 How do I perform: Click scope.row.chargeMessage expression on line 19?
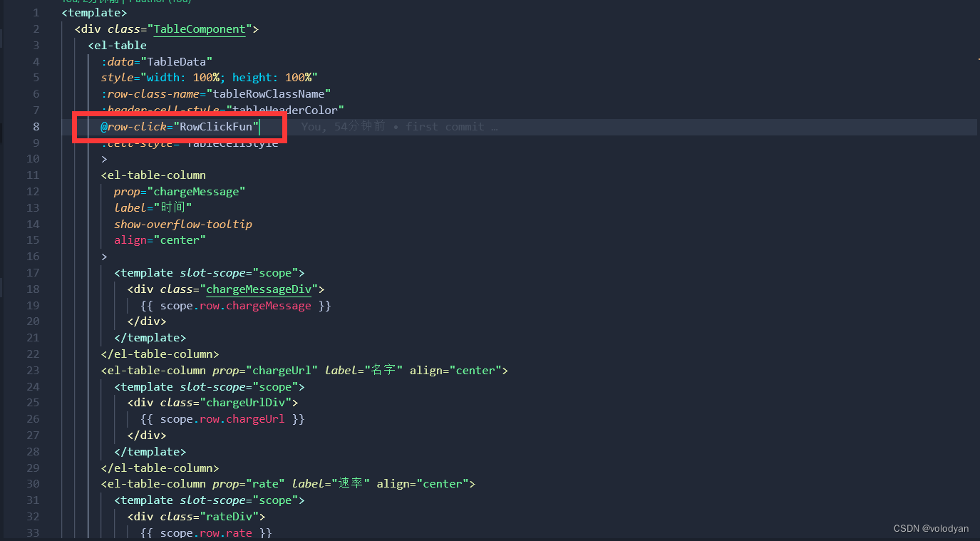(236, 305)
